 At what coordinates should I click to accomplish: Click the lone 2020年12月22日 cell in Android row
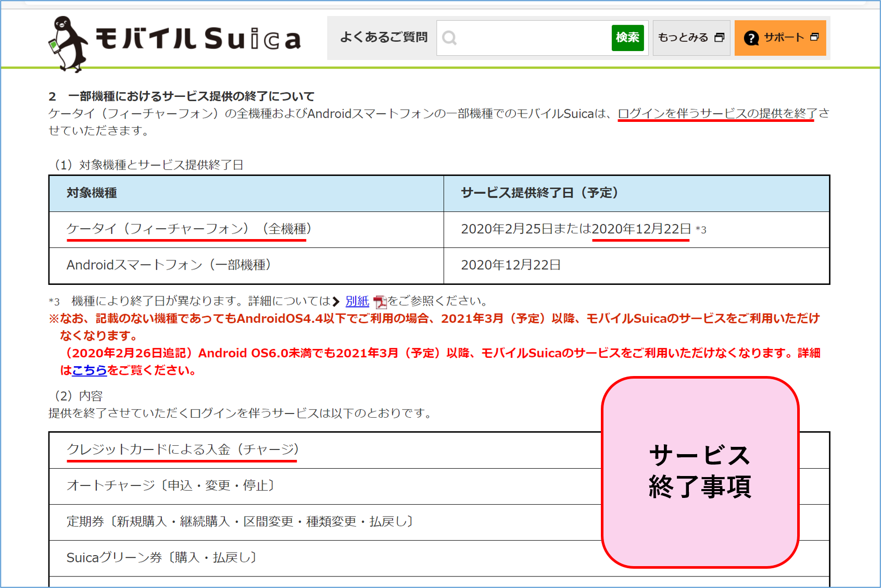point(636,266)
